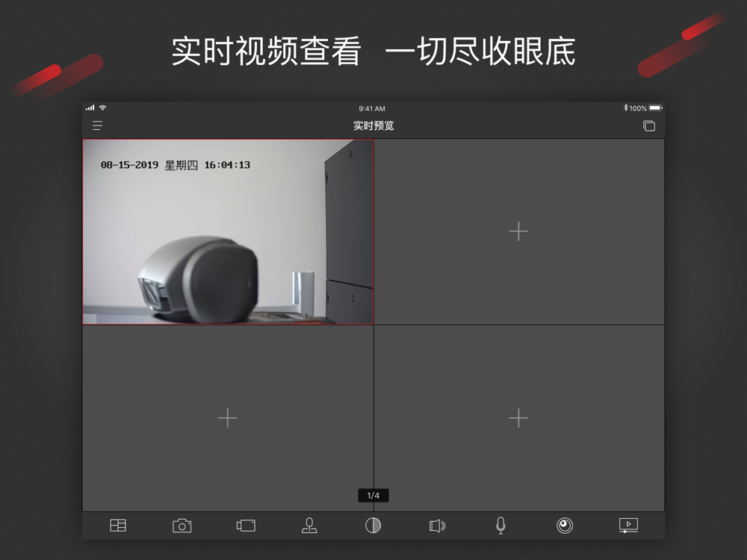The width and height of the screenshot is (747, 560).
Task: Tap the cellular signal bars icon
Action: tap(90, 108)
